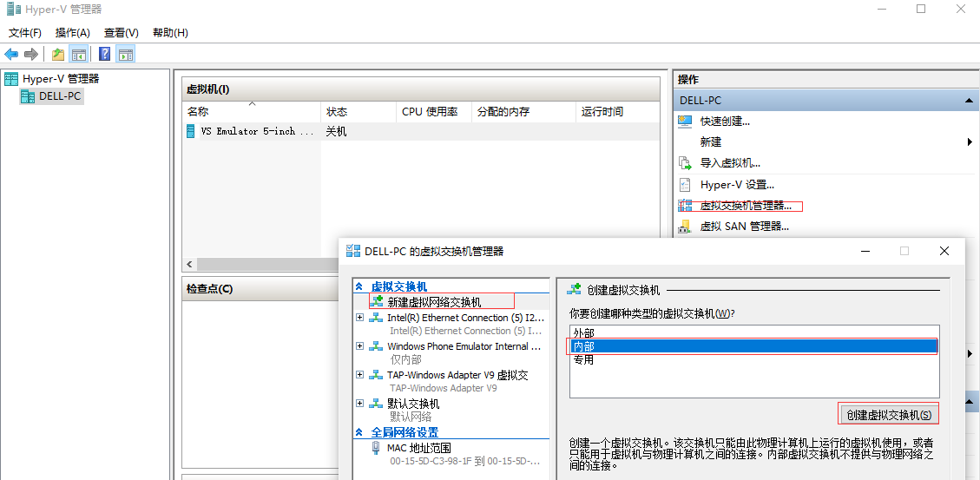This screenshot has height=480, width=980.
Task: Expand the Windows Phone Emulator Internal node
Action: tap(359, 346)
